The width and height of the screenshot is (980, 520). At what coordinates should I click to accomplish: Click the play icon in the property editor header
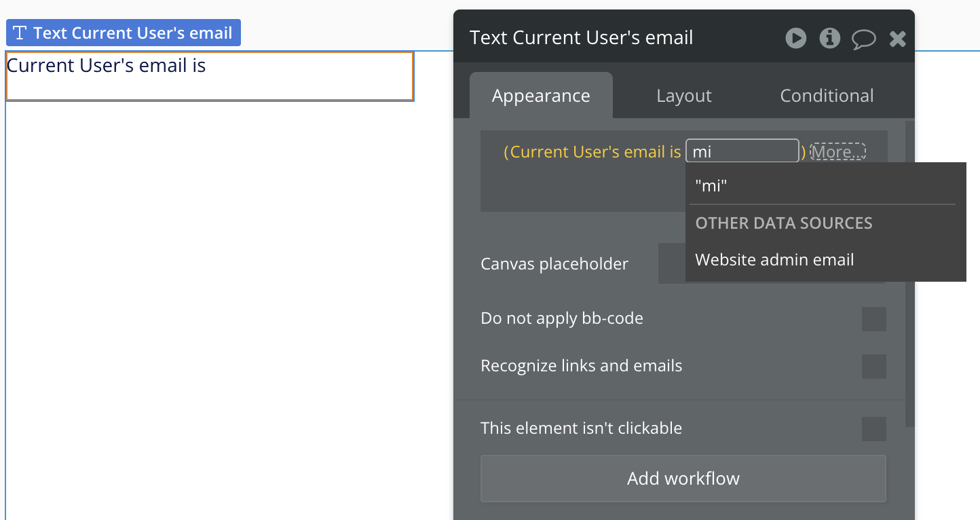(796, 38)
